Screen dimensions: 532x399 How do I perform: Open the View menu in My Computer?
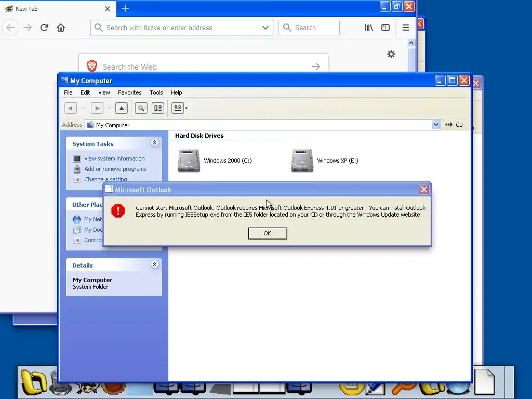[x=104, y=92]
